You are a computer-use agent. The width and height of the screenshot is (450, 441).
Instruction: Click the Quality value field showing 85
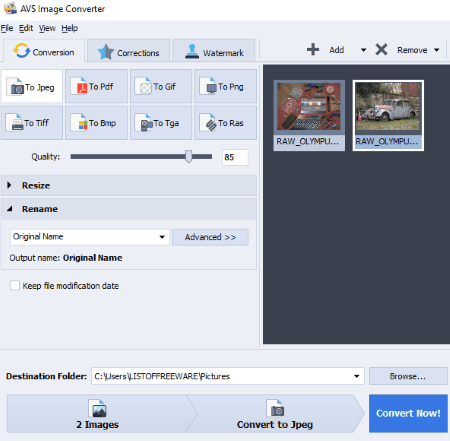(235, 157)
